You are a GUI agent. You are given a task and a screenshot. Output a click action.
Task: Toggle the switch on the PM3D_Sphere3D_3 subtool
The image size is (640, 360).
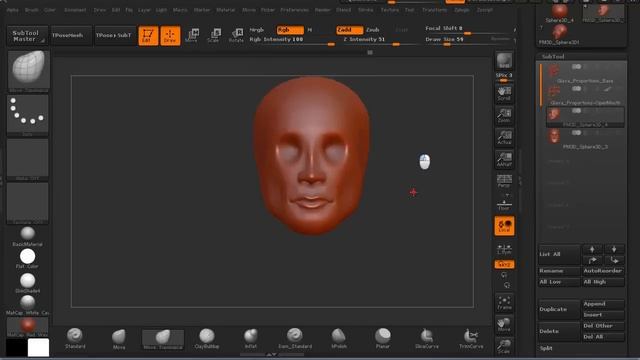[576, 133]
